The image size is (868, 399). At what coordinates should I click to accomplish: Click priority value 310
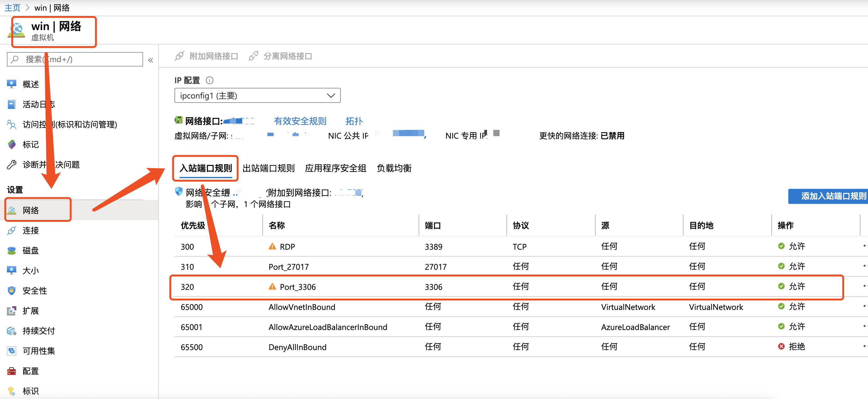pyautogui.click(x=187, y=267)
